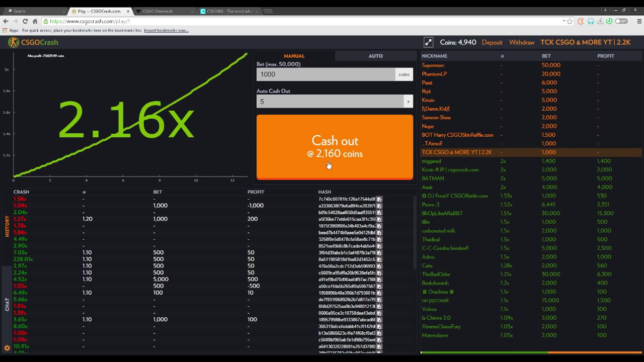Toggle the OFF switch extension in toolbar
The width and height of the screenshot is (644, 362).
coord(621,21)
